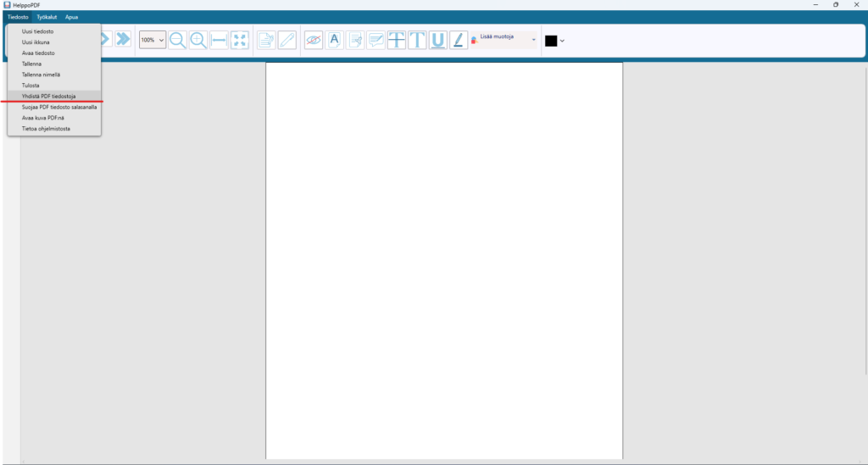Click the blank PDF page canvas

click(444, 260)
